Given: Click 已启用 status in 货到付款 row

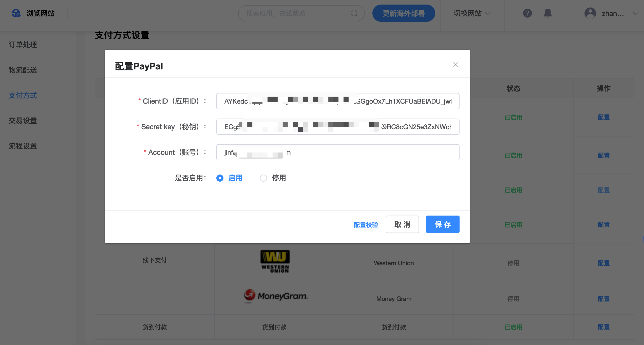Looking at the screenshot, I should coord(513,327).
